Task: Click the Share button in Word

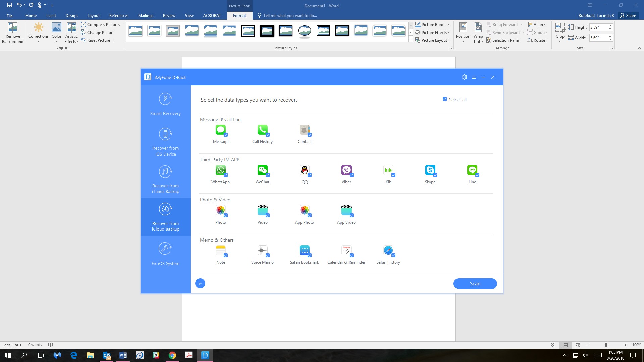Action: [628, 15]
